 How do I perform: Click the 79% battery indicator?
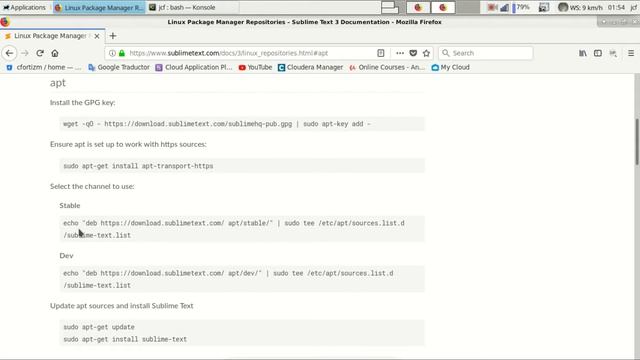521,7
